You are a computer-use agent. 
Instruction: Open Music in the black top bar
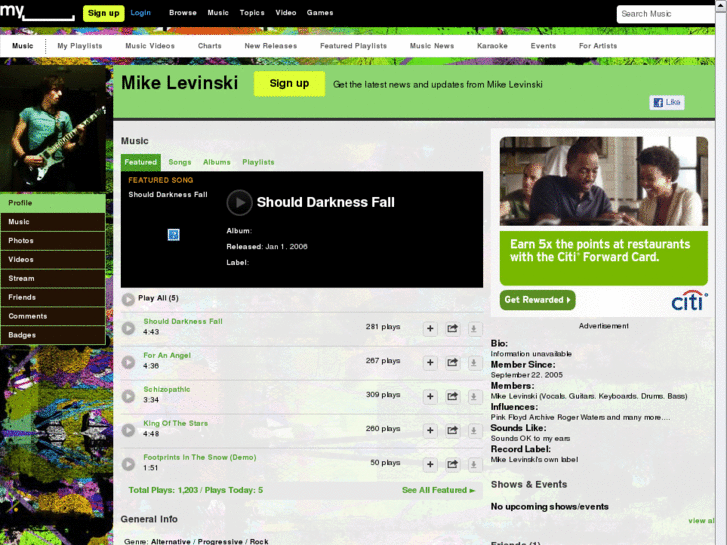pos(218,13)
